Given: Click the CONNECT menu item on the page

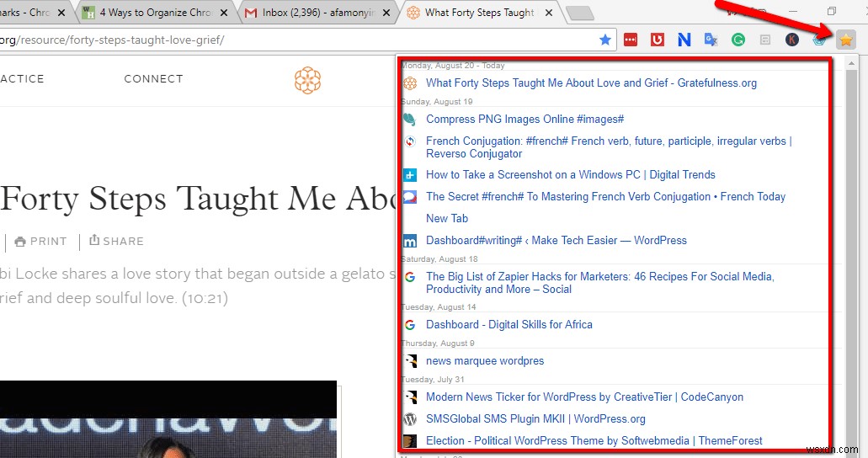Looking at the screenshot, I should click(153, 78).
